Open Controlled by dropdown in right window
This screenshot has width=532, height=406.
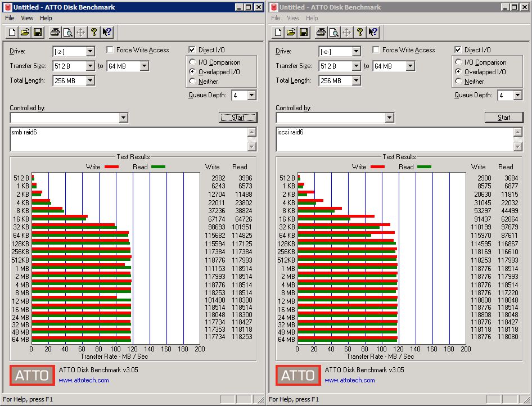(x=390, y=118)
